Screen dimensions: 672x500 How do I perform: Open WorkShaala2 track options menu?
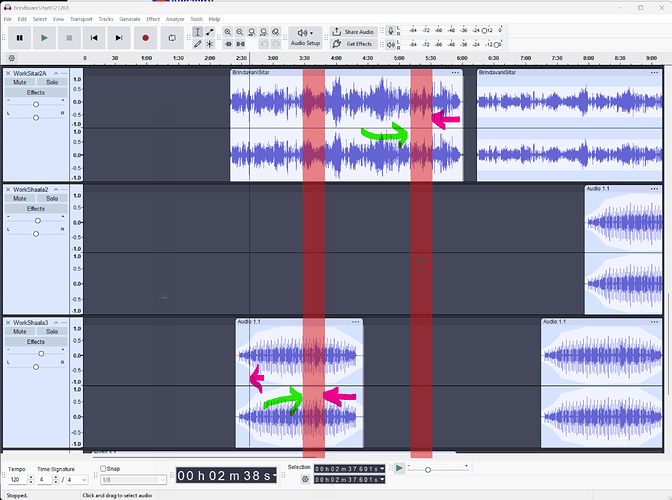tap(64, 189)
